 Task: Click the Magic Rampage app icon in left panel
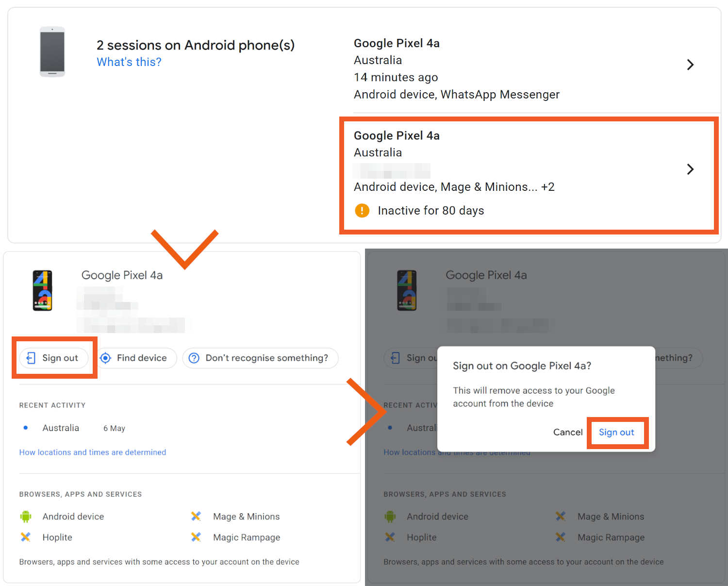196,537
